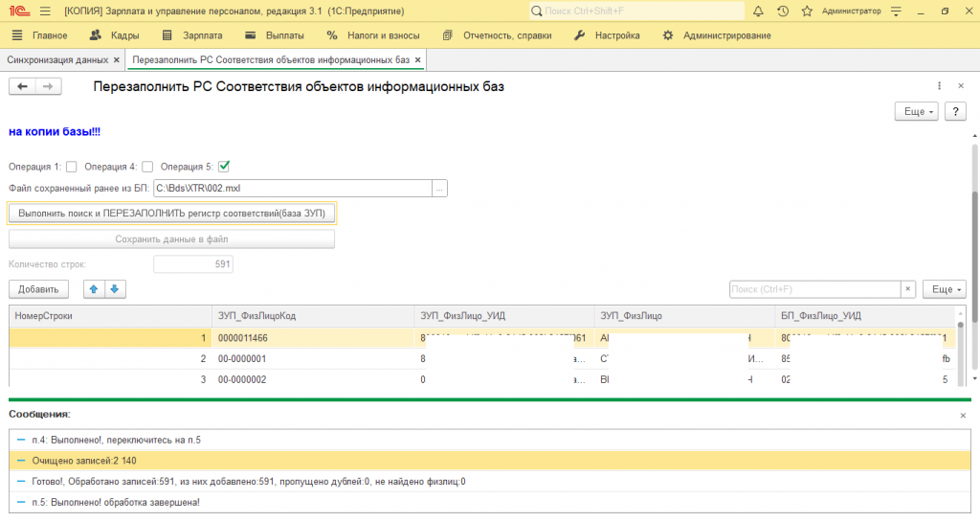Select message Очищено записей:2 140

point(490,461)
